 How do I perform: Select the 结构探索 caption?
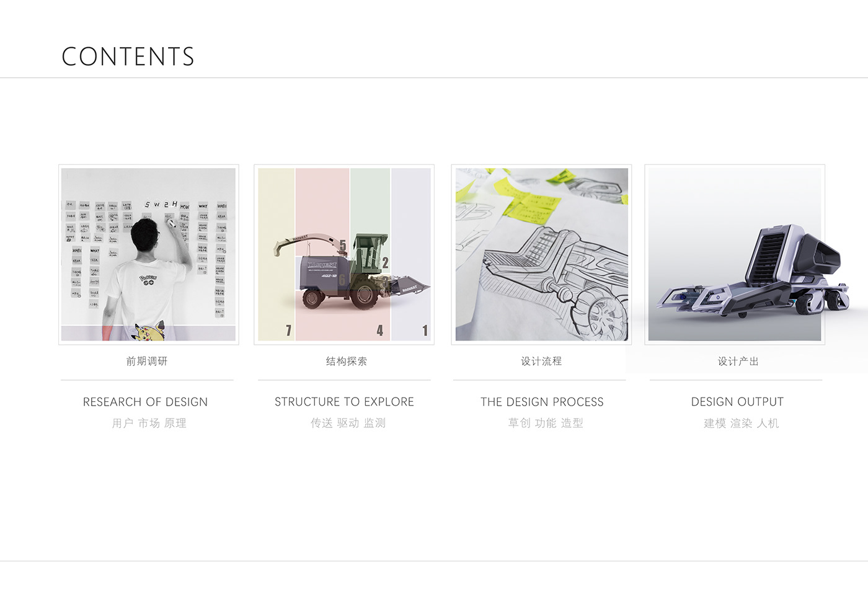347,361
